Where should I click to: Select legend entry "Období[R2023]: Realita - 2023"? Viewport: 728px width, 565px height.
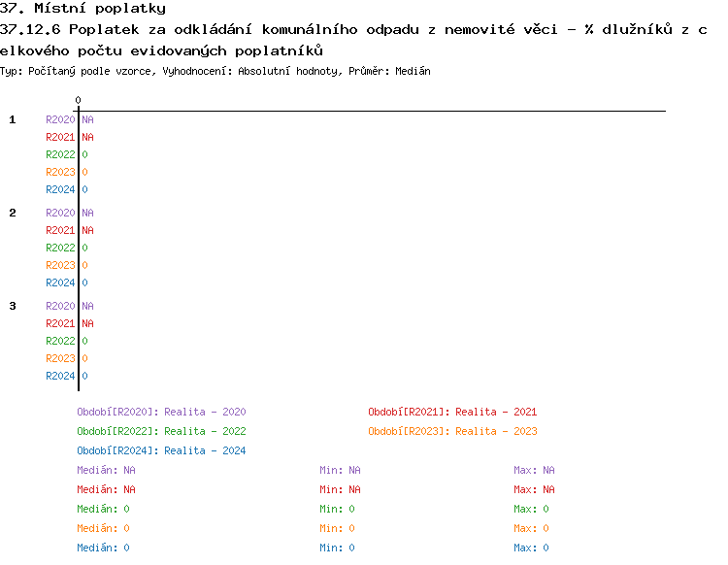click(x=452, y=431)
